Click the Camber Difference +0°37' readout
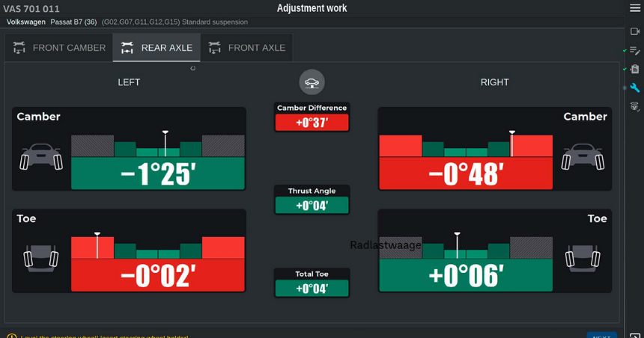 tap(312, 123)
